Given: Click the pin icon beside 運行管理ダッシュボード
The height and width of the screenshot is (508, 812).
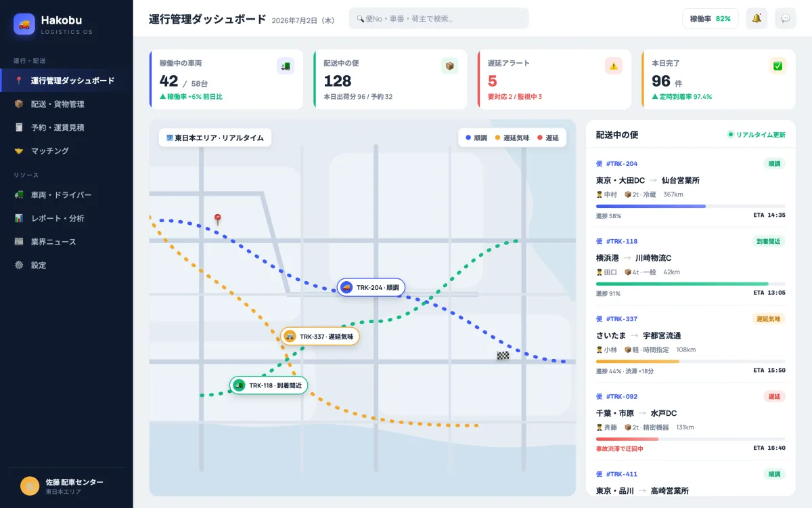Looking at the screenshot, I should point(19,81).
